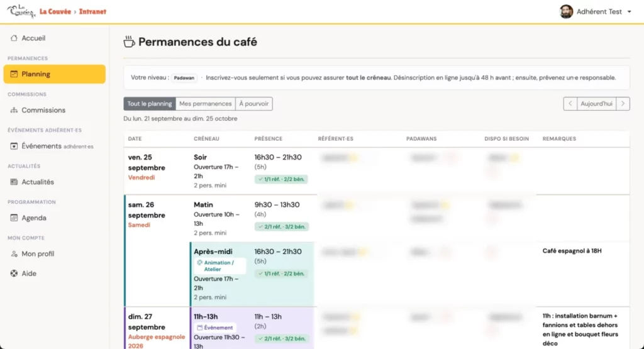
Task: Go to next period with right chevron
Action: 623,104
